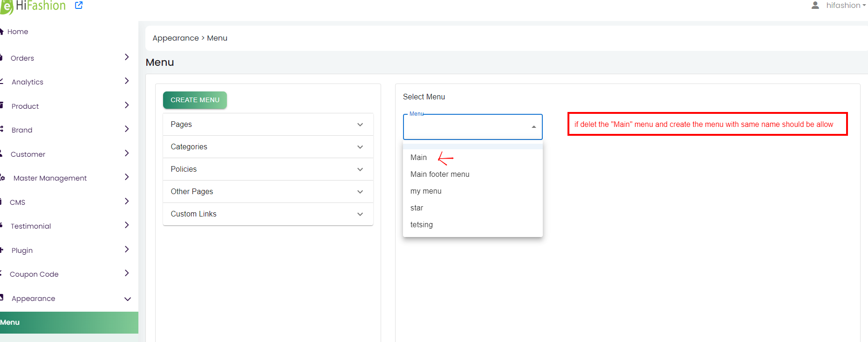The image size is (868, 342).
Task: Open the Testimonial sidebar section
Action: coord(31,226)
